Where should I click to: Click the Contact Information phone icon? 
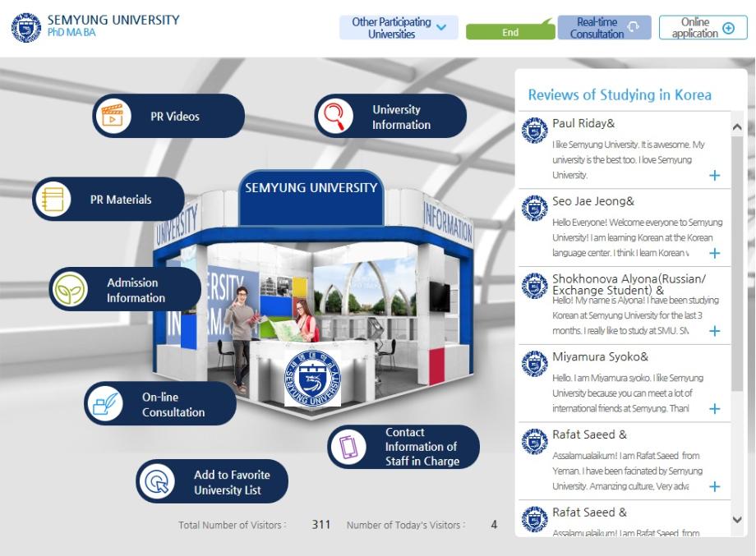click(348, 447)
